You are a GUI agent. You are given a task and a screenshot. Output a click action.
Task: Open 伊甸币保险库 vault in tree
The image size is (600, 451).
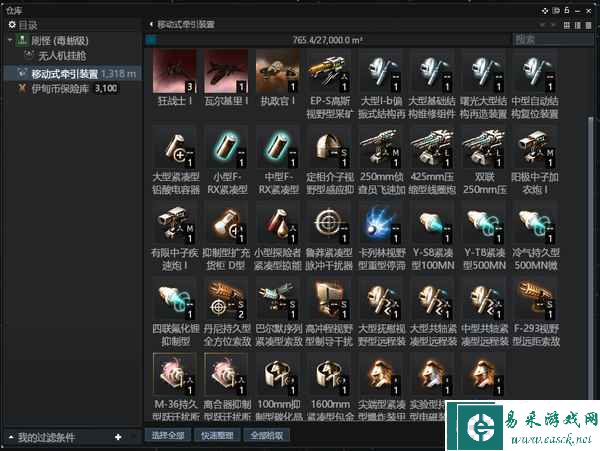tap(61, 88)
